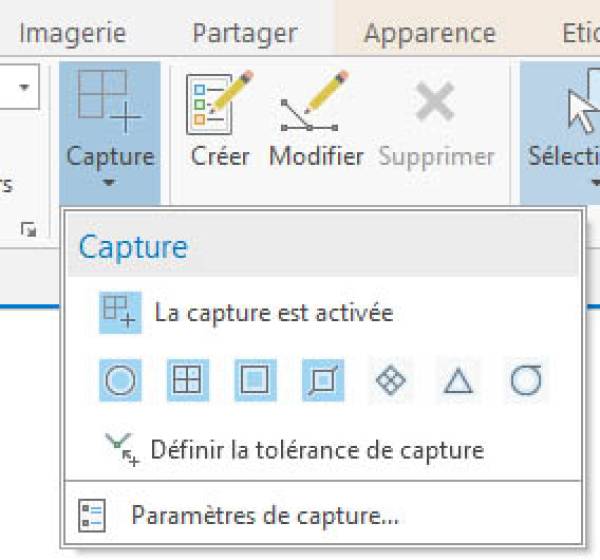
Task: Expand the Sélectionner dropdown arrow
Action: pyautogui.click(x=594, y=184)
